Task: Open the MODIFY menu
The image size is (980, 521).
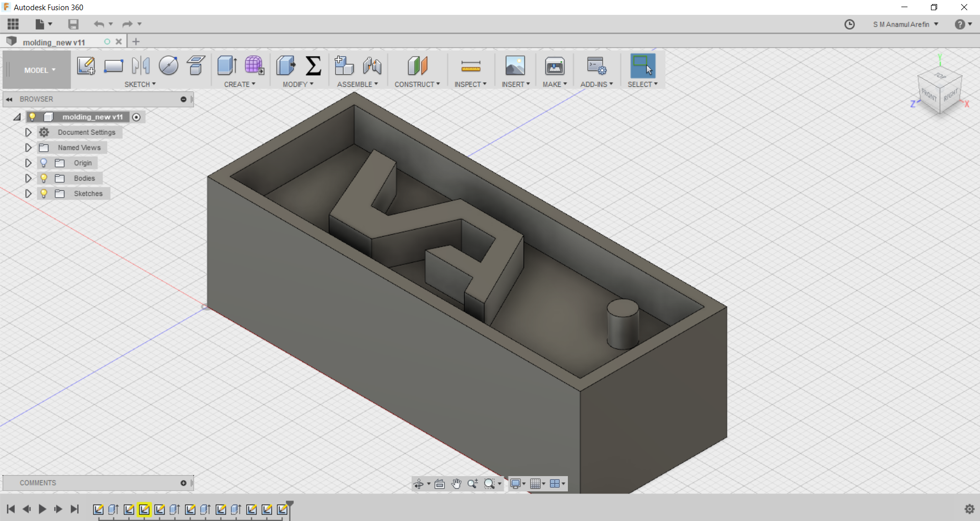Action: (x=298, y=84)
